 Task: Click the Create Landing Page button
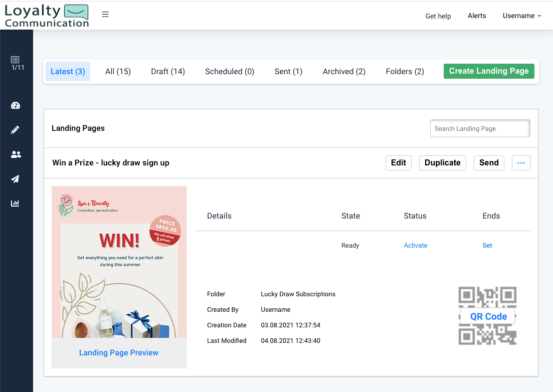click(x=488, y=71)
